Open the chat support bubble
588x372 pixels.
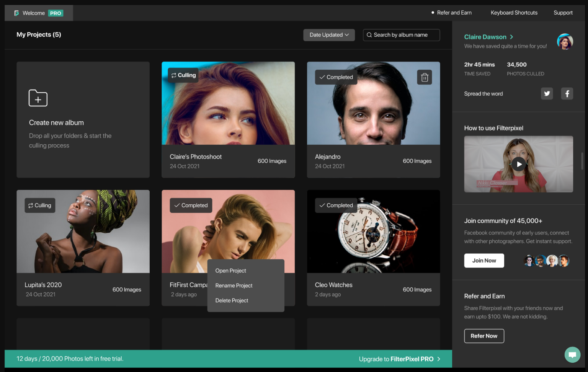pyautogui.click(x=572, y=355)
